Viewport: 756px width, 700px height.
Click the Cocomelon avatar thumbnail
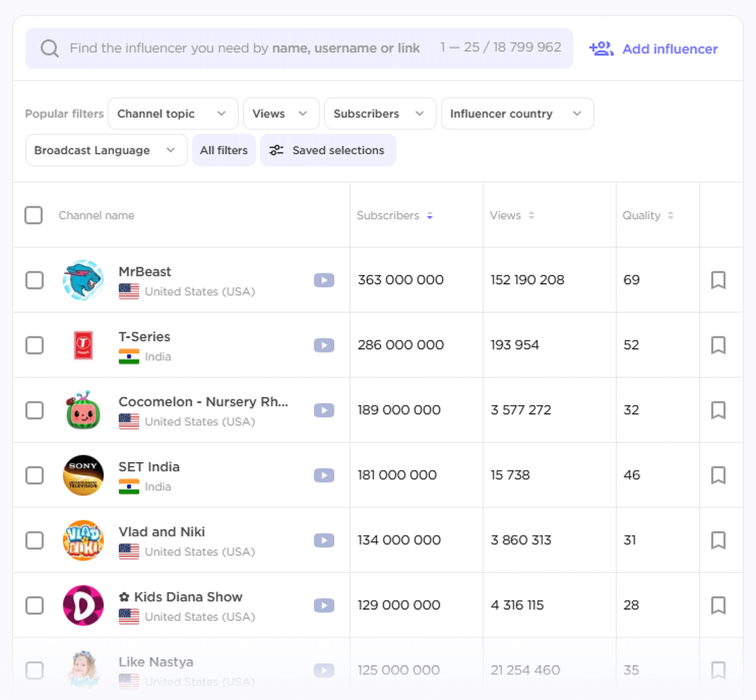pos(83,410)
